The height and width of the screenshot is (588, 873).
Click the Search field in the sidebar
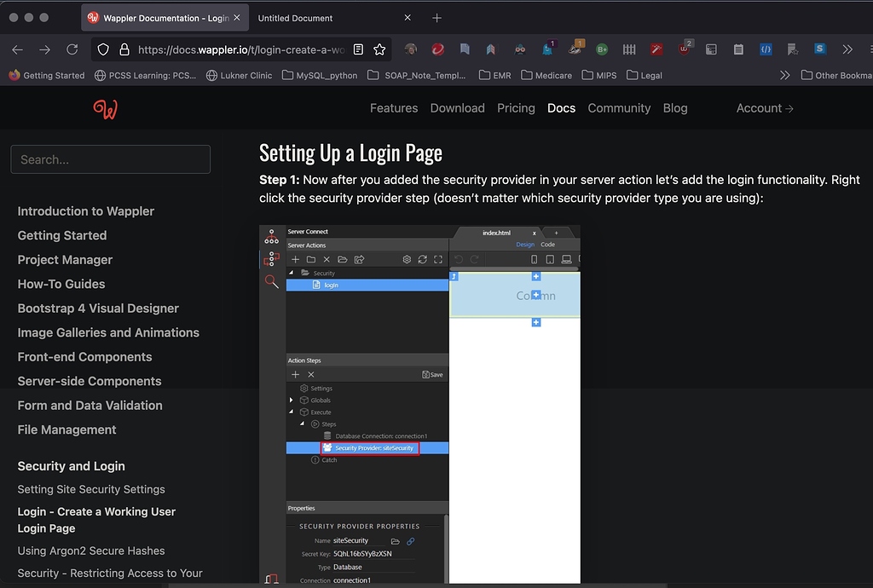[110, 159]
